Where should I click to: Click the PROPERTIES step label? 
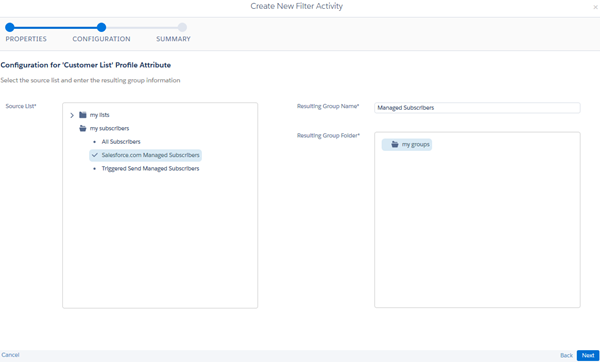[x=26, y=39]
